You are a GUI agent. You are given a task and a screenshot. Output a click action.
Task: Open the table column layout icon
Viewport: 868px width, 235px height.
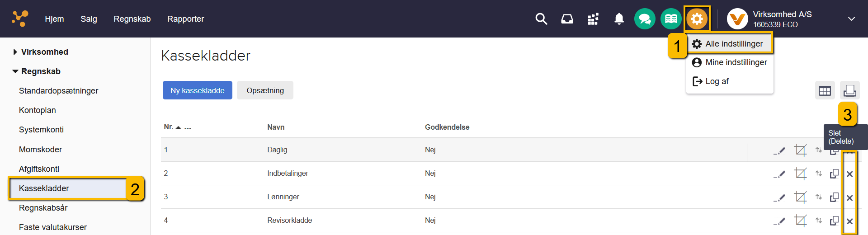(825, 90)
